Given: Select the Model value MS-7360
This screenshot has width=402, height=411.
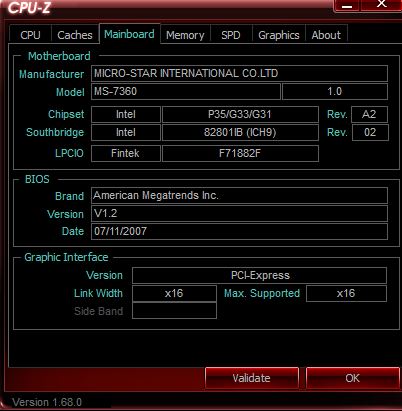Looking at the screenshot, I should 186,91.
